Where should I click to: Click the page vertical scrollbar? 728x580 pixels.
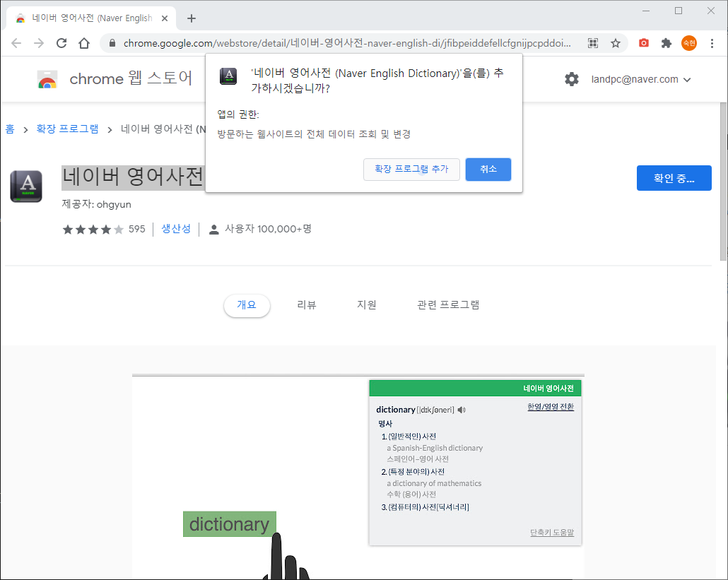(x=723, y=181)
